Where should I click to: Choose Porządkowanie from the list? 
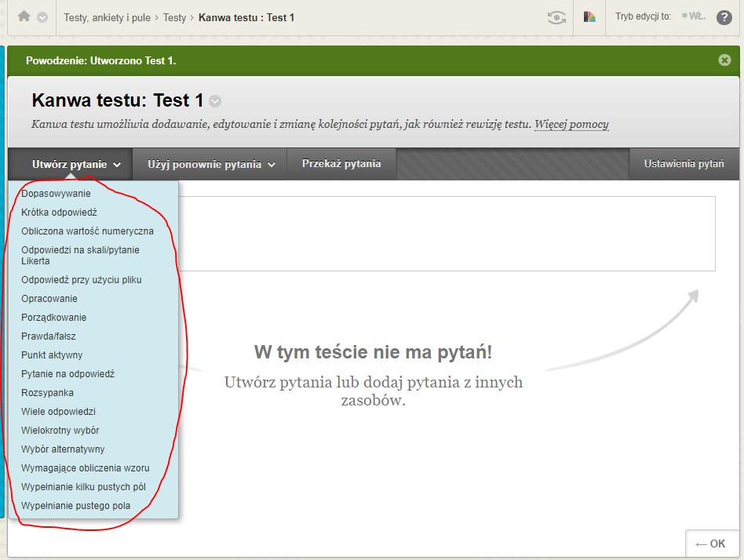[x=53, y=318]
